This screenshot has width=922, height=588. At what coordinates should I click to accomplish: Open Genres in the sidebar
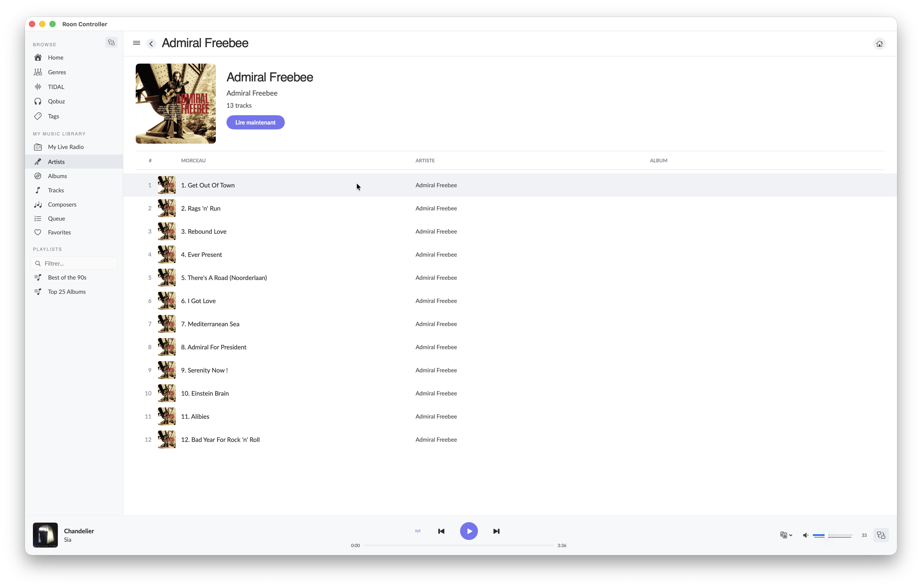pyautogui.click(x=57, y=72)
